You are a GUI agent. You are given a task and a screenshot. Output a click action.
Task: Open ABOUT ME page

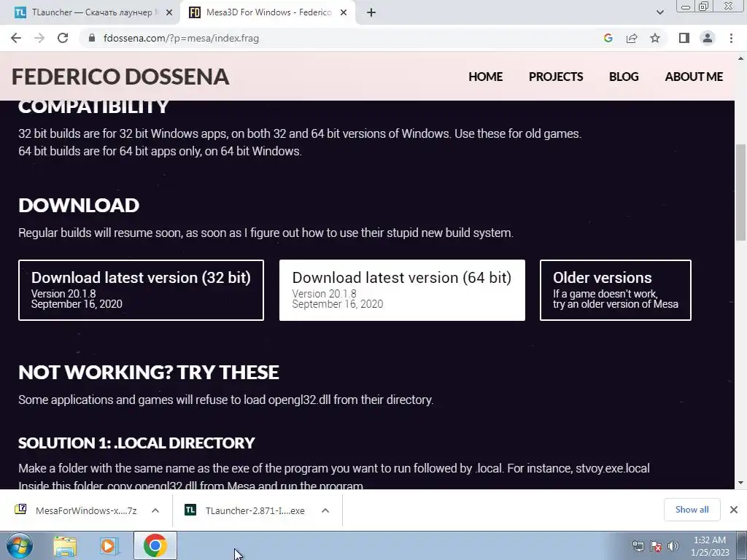tap(694, 77)
